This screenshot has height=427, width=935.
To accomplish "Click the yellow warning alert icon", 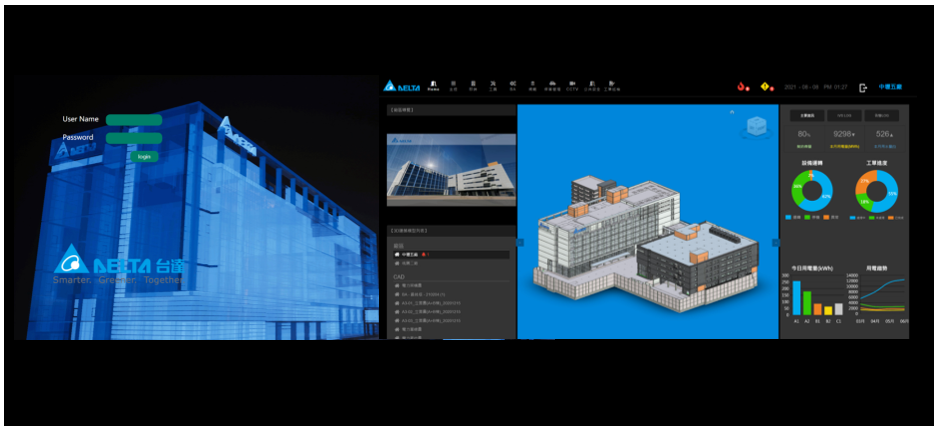I will (766, 86).
